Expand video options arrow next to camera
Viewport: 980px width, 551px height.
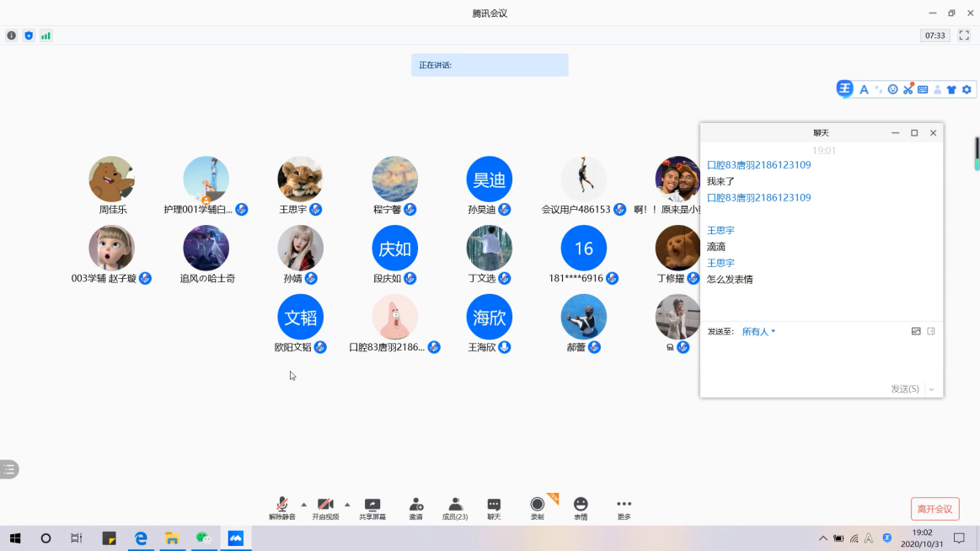(x=347, y=504)
